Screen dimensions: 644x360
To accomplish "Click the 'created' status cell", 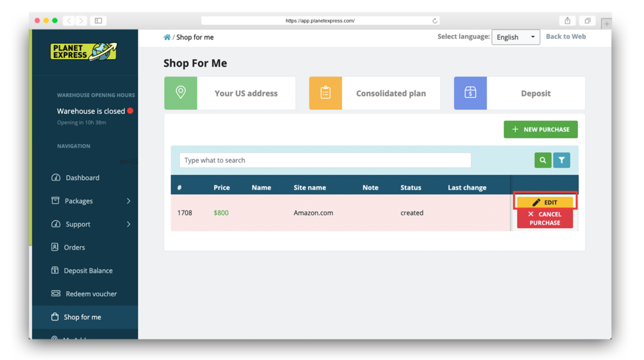I will click(411, 212).
